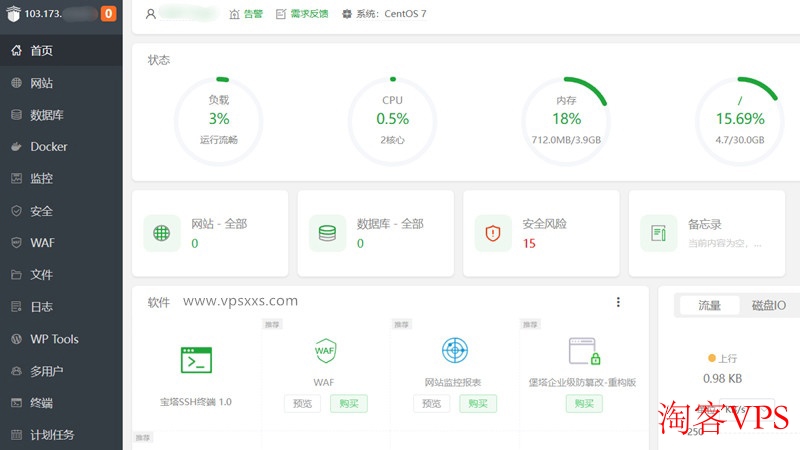Click the database stack sidebar icon
Viewport: 800px width, 450px height.
[x=16, y=115]
